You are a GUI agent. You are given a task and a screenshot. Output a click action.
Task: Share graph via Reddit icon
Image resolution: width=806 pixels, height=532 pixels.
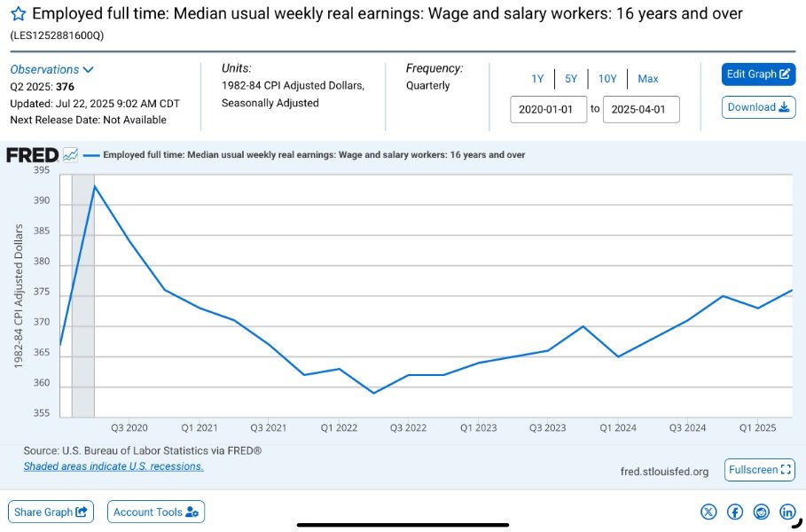(x=762, y=512)
